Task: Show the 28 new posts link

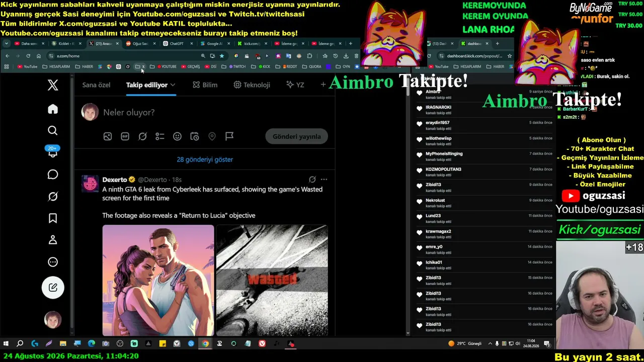Action: (205, 159)
